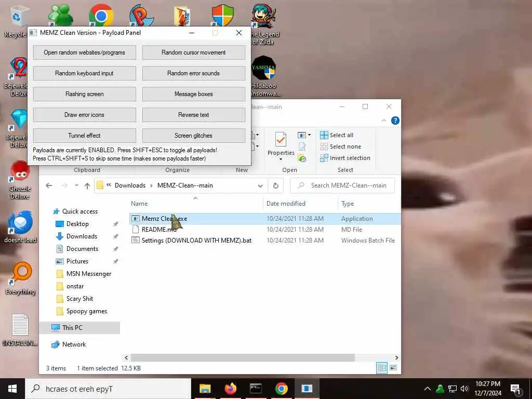Open Command Prompt taskbar icon
Viewport: 532px width, 399px height.
click(x=256, y=389)
